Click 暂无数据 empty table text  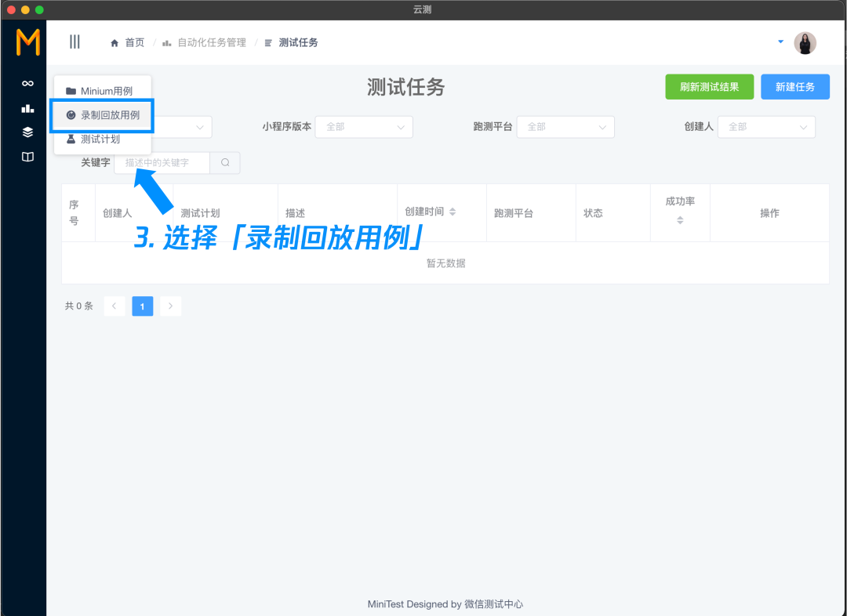446,263
